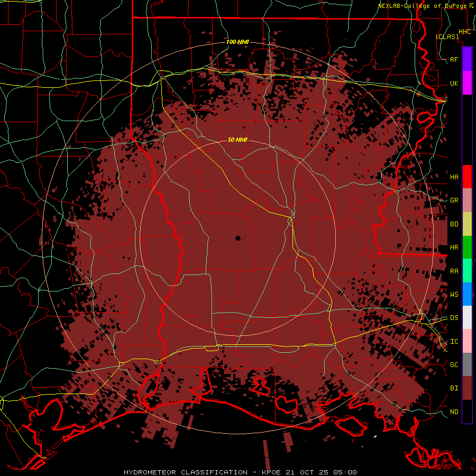Viewport: 476px width, 476px height.
Task: Select the gray GC color swatch
Action: tap(467, 364)
